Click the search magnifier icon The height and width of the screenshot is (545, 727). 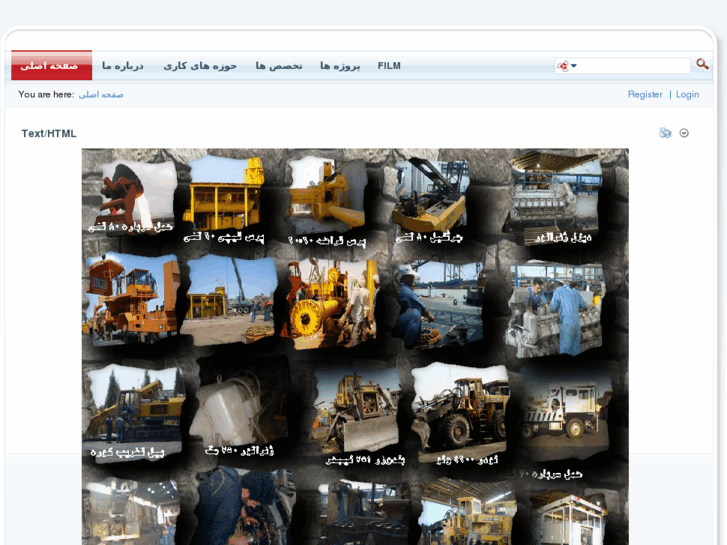click(702, 65)
